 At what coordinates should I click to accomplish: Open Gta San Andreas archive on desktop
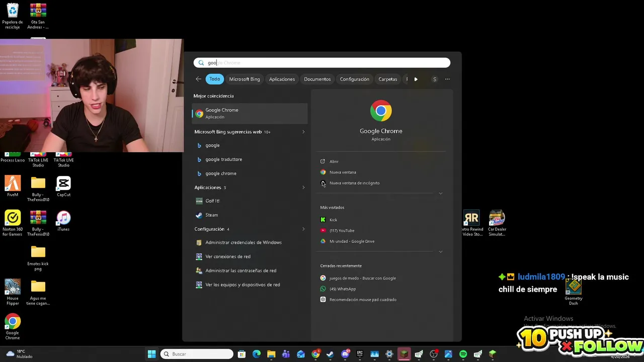[38, 16]
